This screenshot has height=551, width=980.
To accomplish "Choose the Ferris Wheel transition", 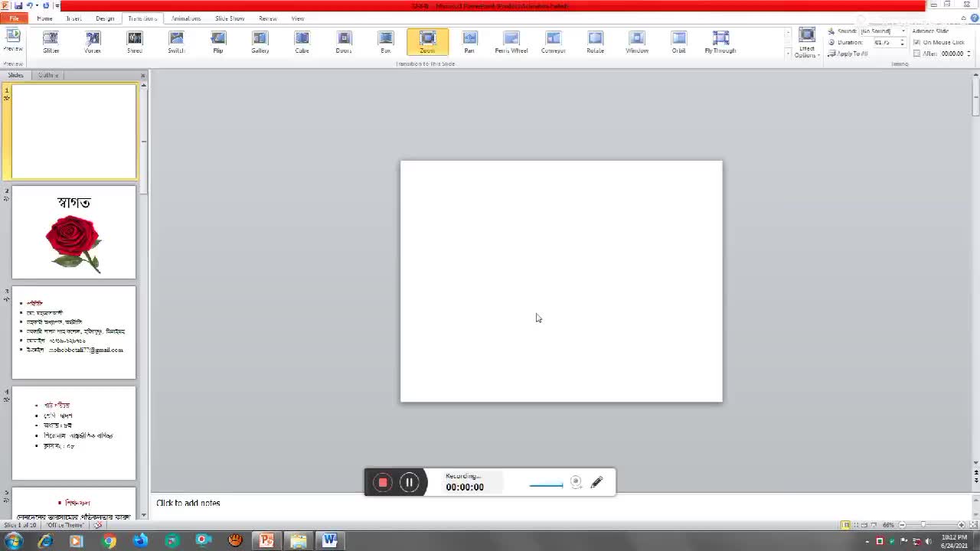I will 511,42.
